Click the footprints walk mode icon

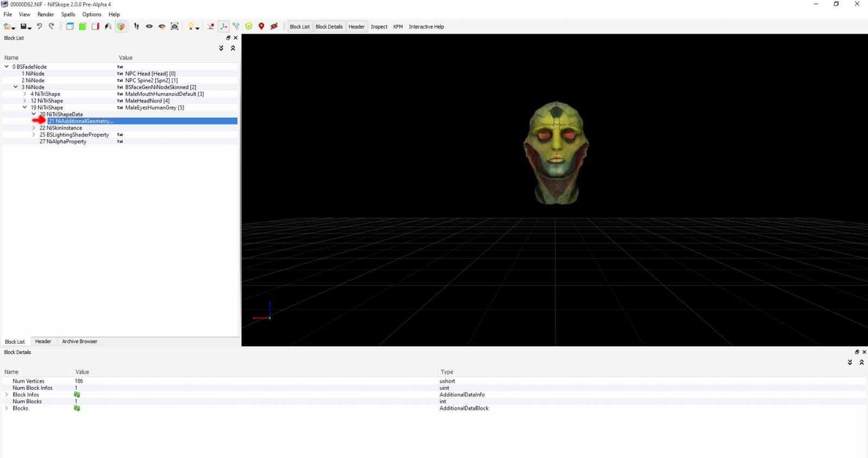(x=136, y=27)
